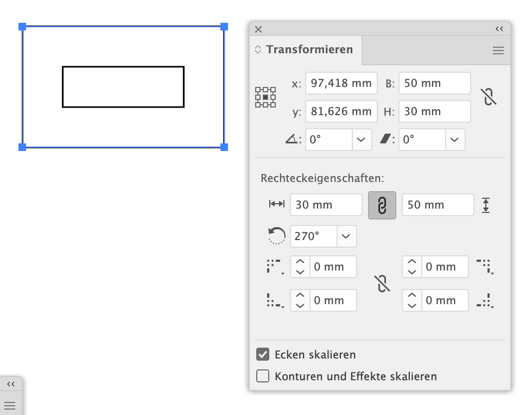Open the bottom-left corner type icon
Screen dimensions: 532x415
coord(275,300)
